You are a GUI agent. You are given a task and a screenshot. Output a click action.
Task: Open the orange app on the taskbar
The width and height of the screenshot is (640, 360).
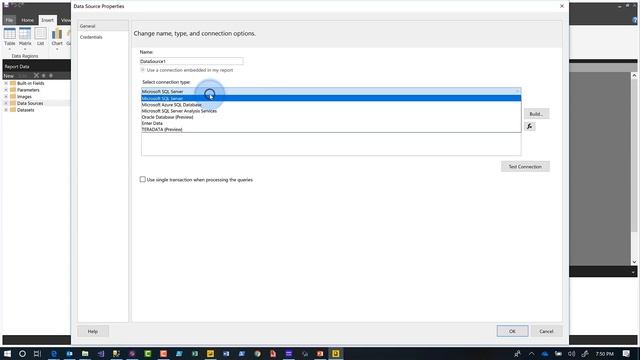(163, 353)
